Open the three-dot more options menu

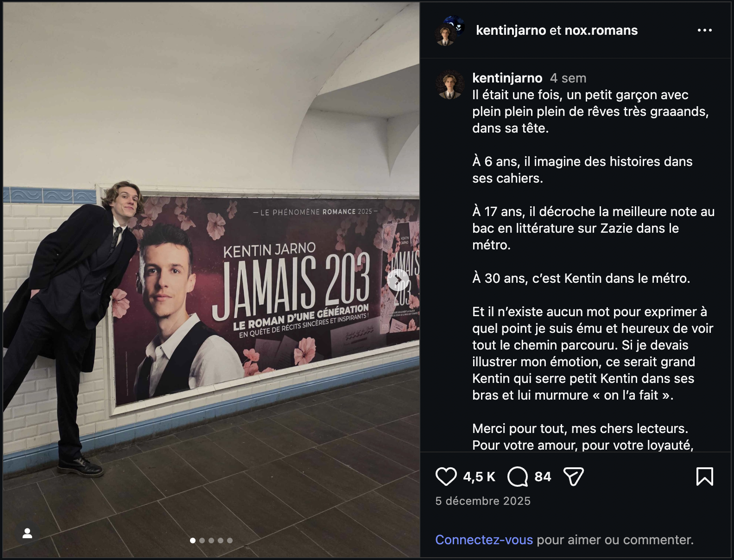[x=704, y=30]
